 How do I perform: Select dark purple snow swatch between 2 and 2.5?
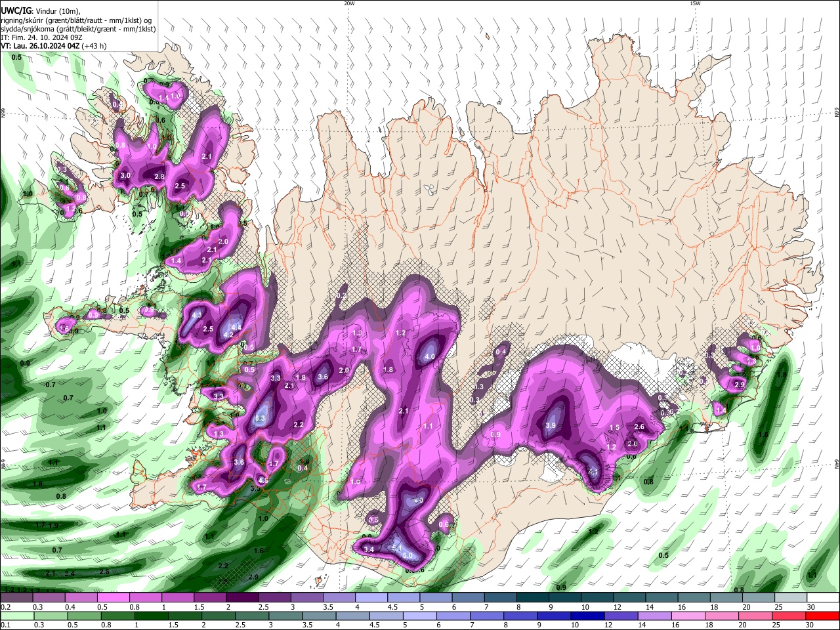242,598
